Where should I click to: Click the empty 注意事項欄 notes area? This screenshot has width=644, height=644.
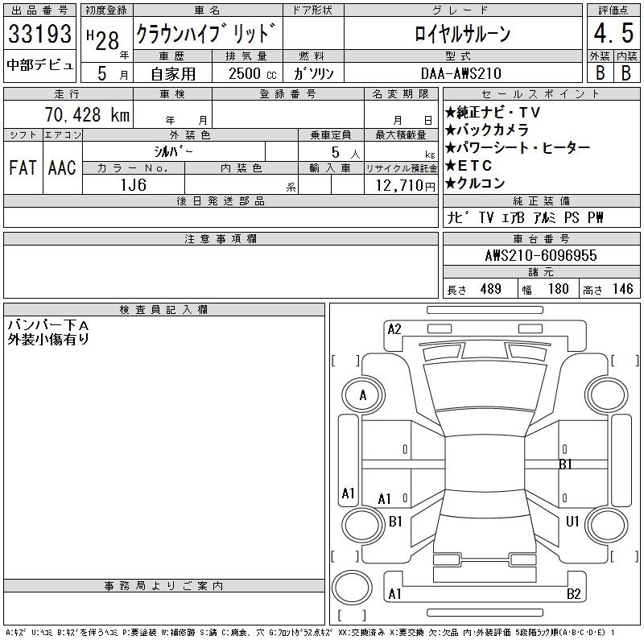pos(221,272)
